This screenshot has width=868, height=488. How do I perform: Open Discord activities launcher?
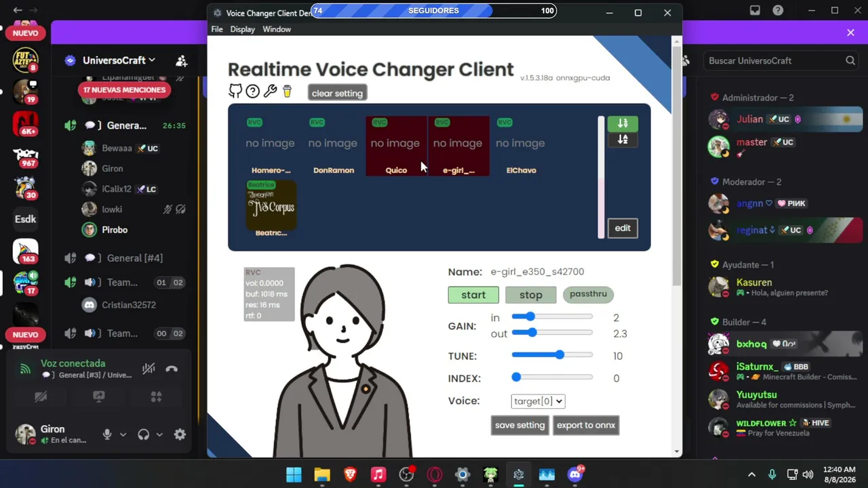tap(157, 396)
